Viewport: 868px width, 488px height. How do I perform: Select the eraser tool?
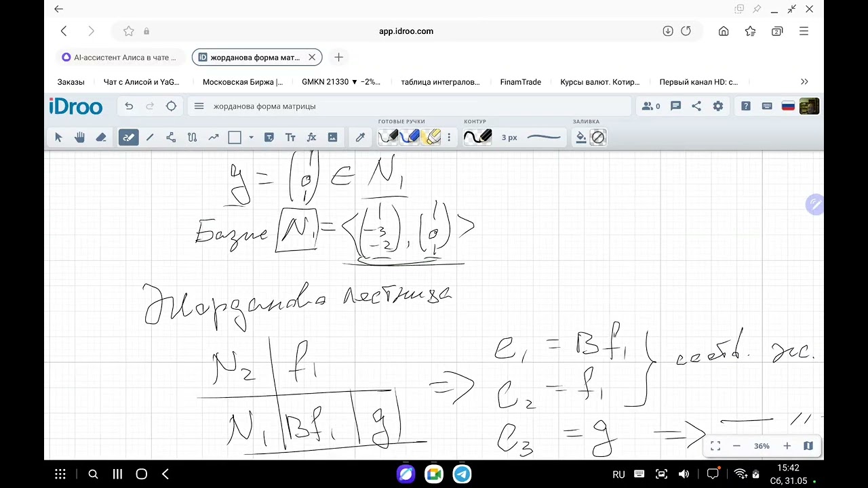click(101, 138)
